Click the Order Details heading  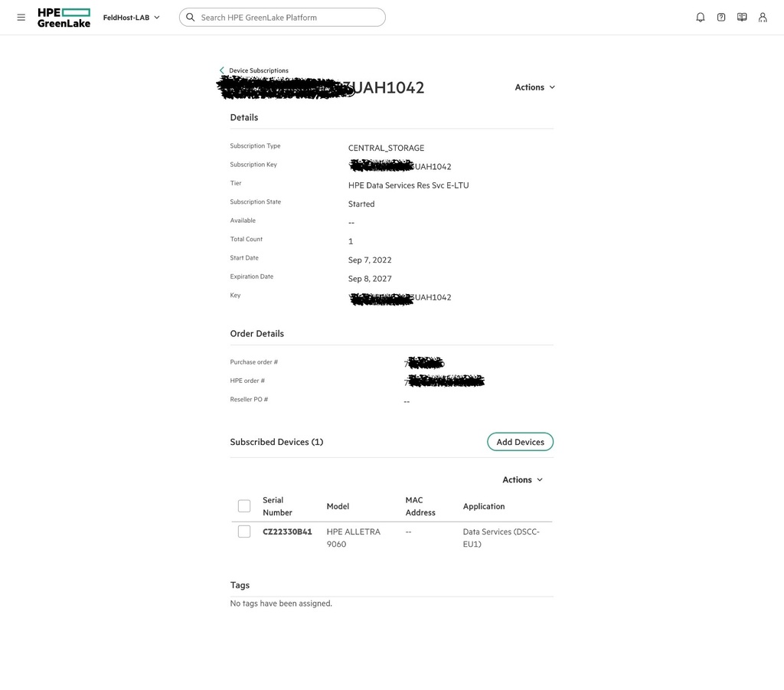click(x=257, y=333)
